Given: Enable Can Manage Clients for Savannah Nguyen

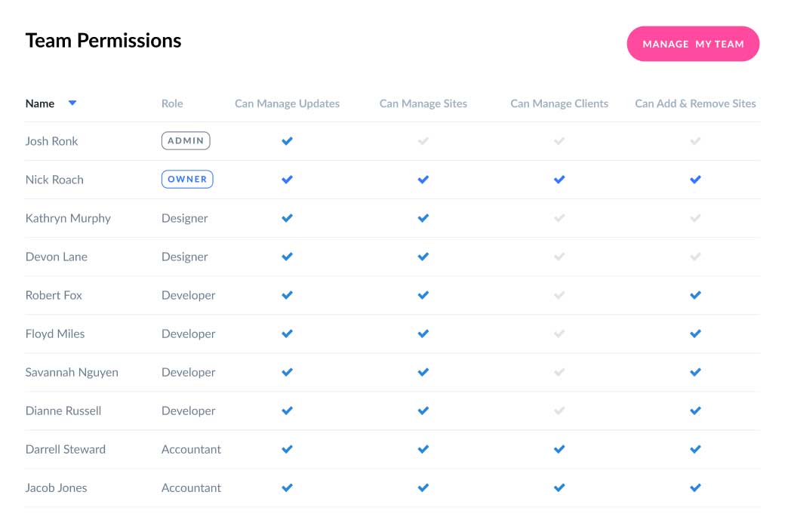Looking at the screenshot, I should coord(559,372).
